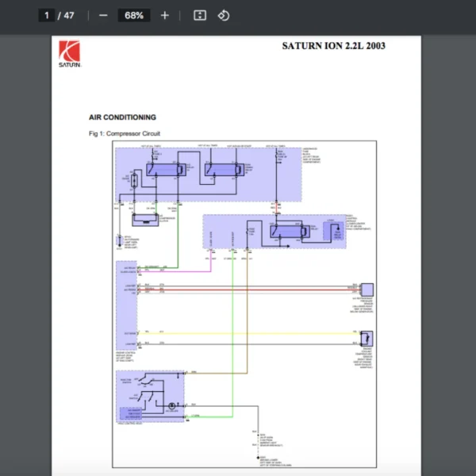The image size is (476, 476).
Task: Rotate the document with the rotate icon
Action: pos(224,16)
